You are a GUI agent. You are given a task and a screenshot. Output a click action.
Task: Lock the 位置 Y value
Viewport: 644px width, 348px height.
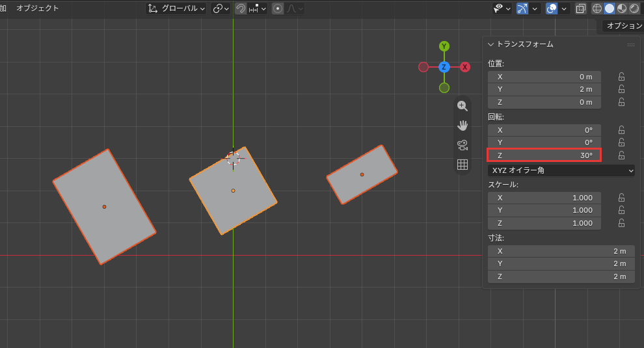(621, 89)
